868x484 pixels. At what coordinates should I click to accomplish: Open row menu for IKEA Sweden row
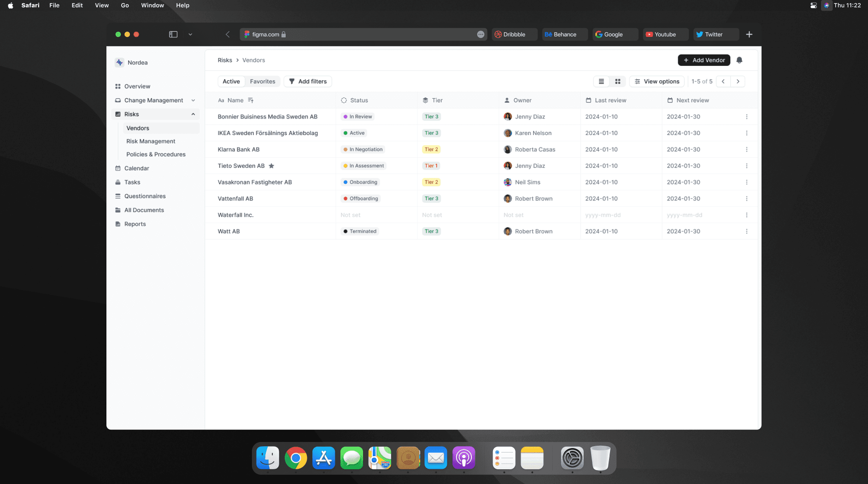click(747, 133)
